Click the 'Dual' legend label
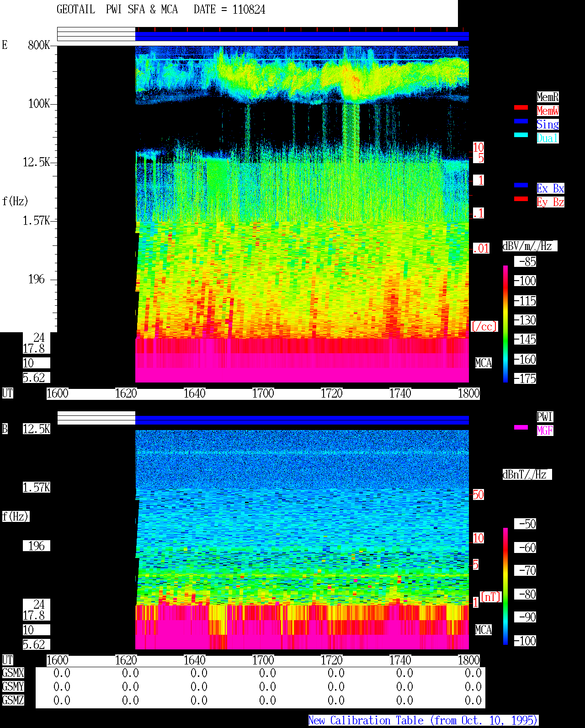This screenshot has width=585, height=728. point(548,138)
